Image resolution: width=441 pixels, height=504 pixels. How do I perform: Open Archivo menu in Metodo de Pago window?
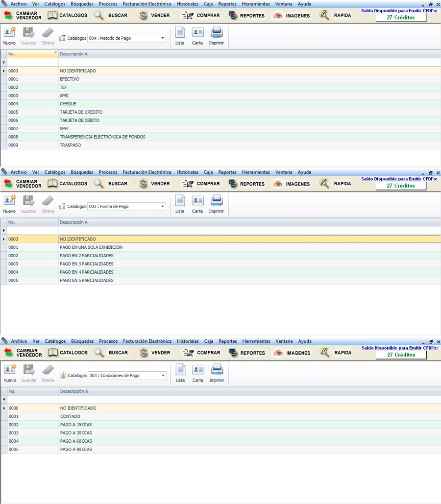[x=19, y=4]
